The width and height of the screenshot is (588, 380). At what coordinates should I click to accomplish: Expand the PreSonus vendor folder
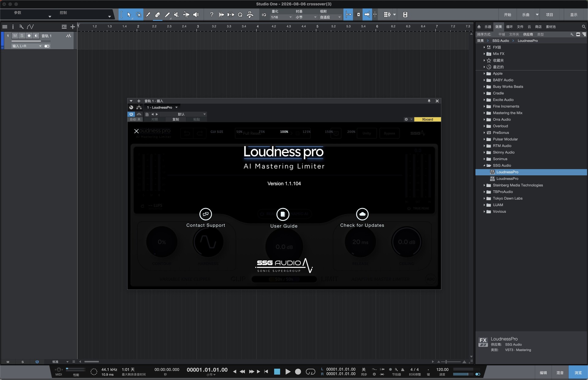pos(484,133)
